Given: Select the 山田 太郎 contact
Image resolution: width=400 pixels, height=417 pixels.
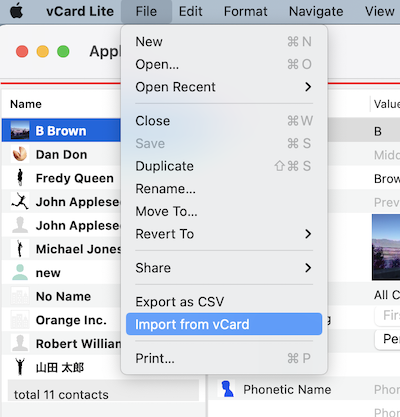Looking at the screenshot, I should (61, 367).
